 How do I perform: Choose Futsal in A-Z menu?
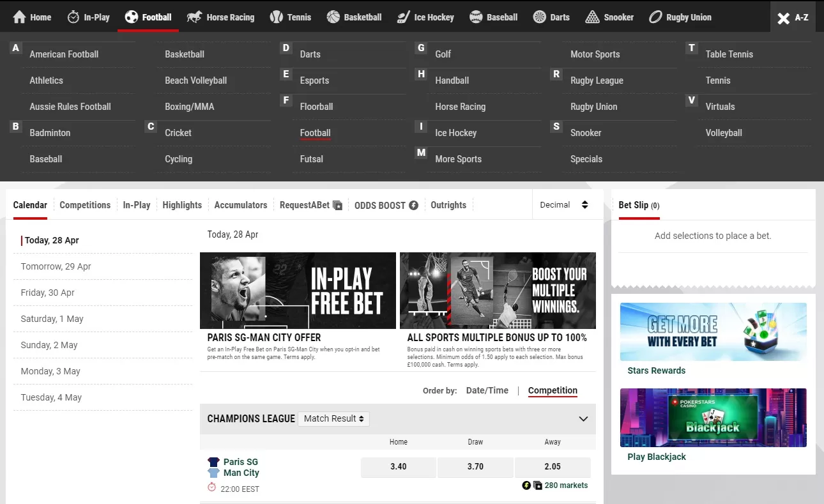coord(311,159)
